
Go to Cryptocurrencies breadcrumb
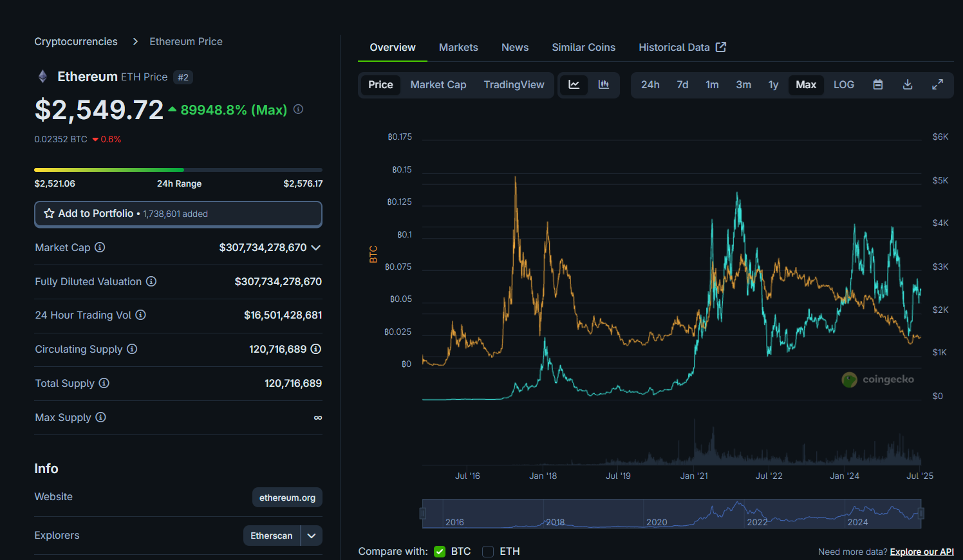(x=76, y=41)
